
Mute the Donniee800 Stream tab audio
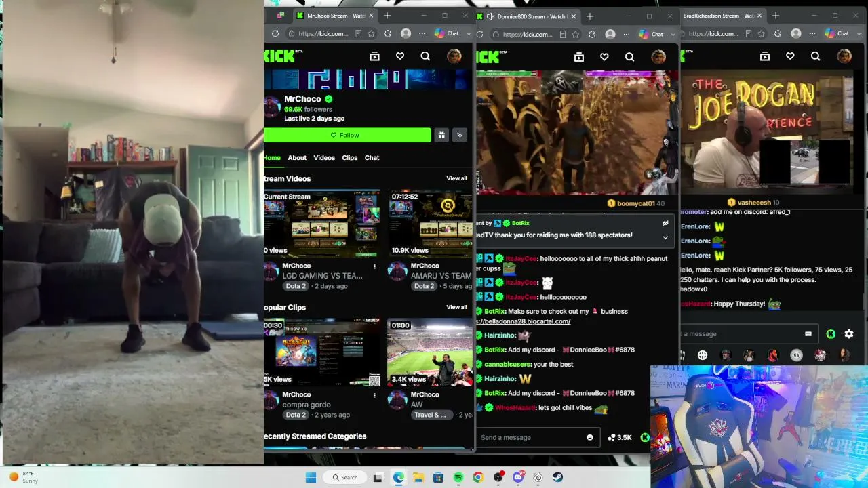[490, 16]
